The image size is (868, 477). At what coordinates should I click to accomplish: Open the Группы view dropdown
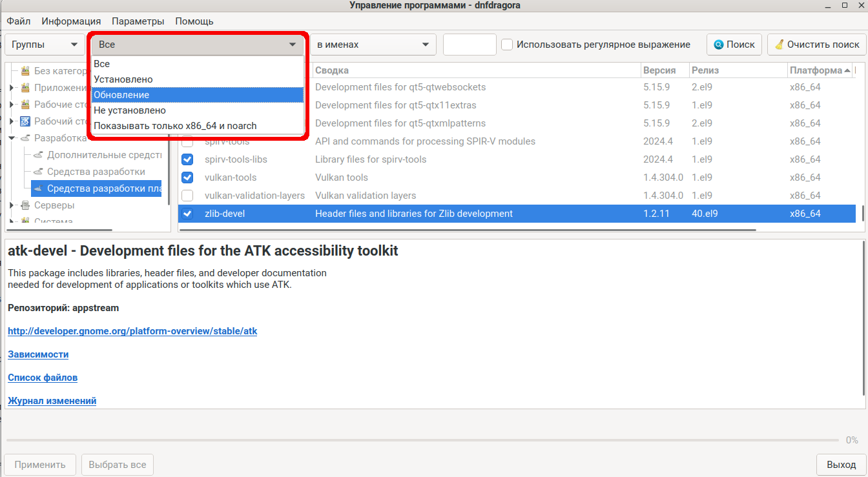tap(44, 45)
